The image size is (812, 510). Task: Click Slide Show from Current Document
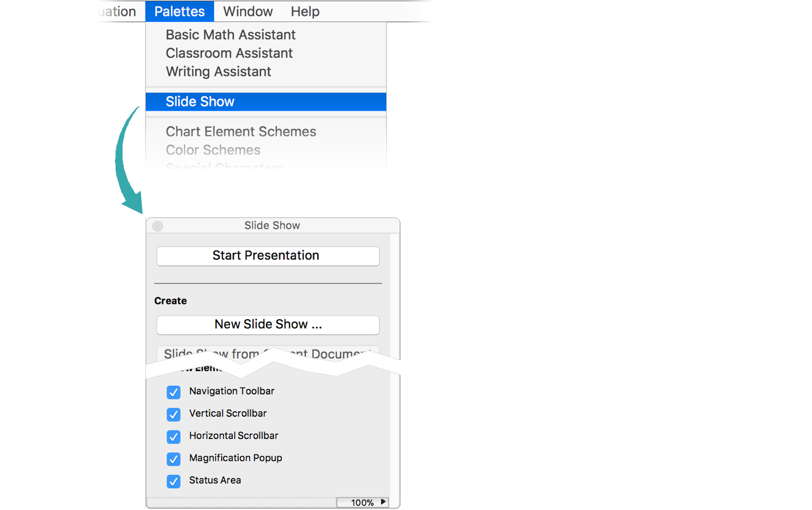(268, 353)
